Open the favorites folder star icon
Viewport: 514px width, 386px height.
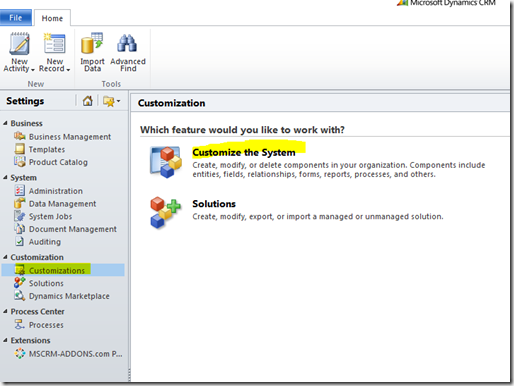(x=109, y=101)
